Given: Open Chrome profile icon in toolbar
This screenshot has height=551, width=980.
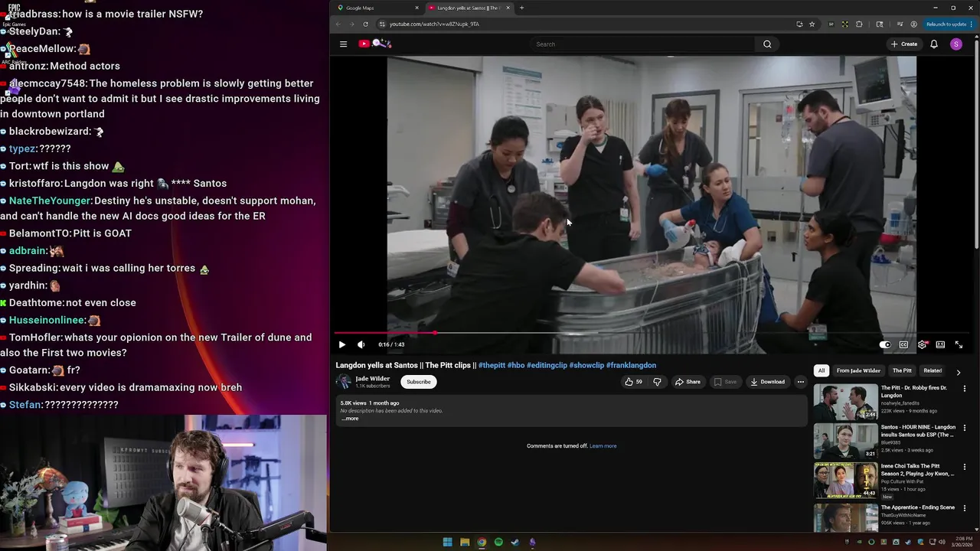Looking at the screenshot, I should click(913, 24).
